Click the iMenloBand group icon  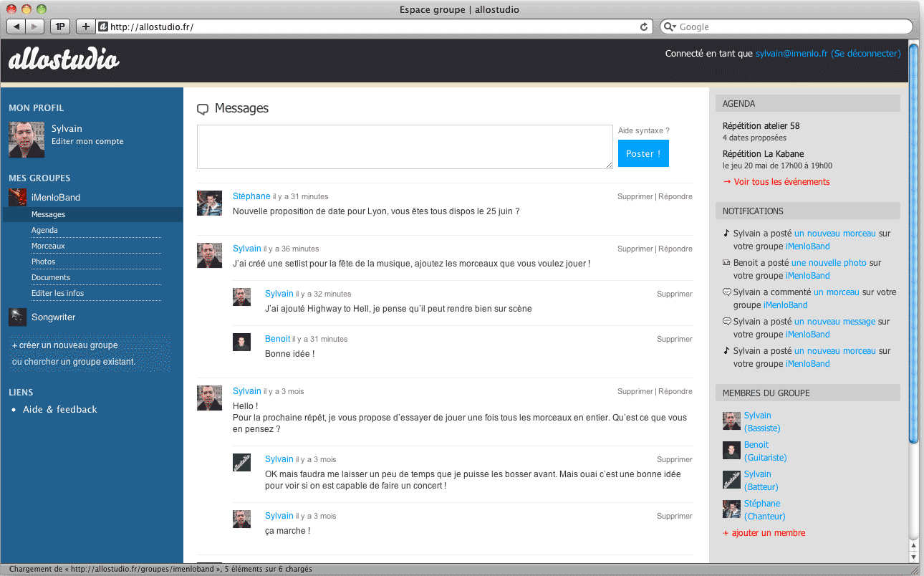pos(18,197)
